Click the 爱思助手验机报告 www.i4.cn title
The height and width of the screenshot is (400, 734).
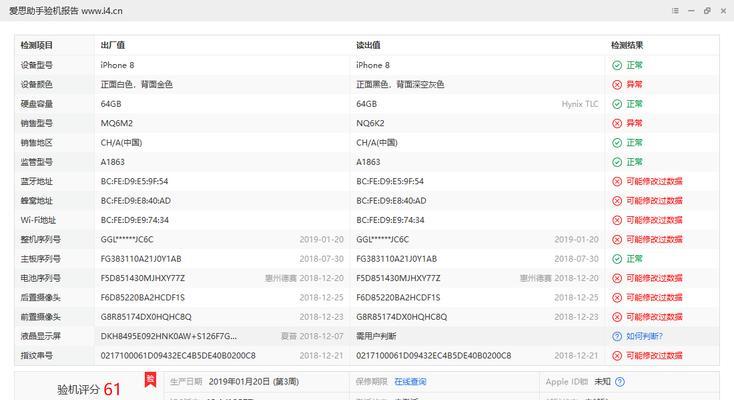pos(66,11)
